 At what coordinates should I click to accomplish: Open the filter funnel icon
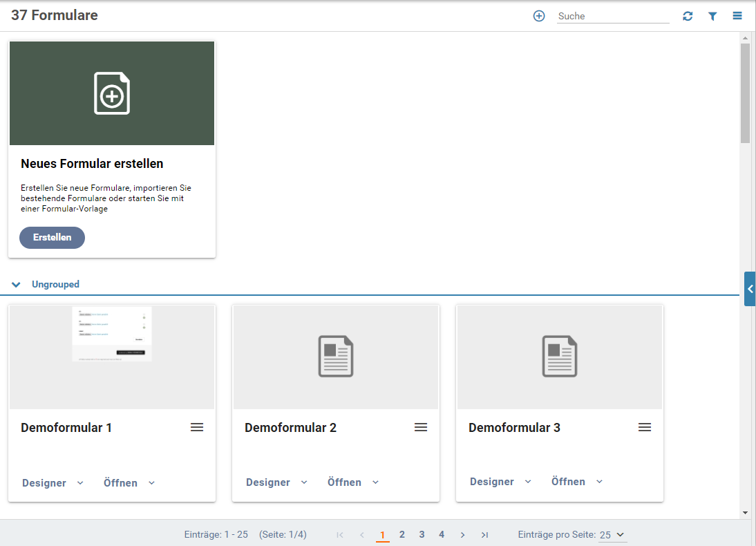tap(712, 16)
